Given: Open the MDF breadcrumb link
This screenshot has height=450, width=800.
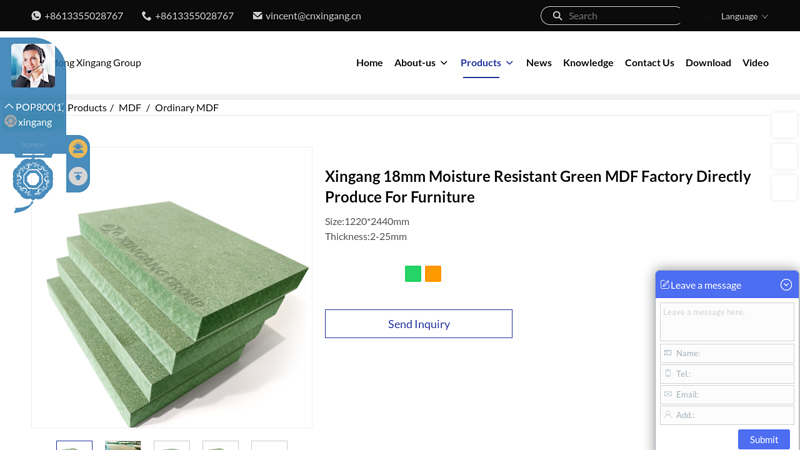Looking at the screenshot, I should [130, 108].
